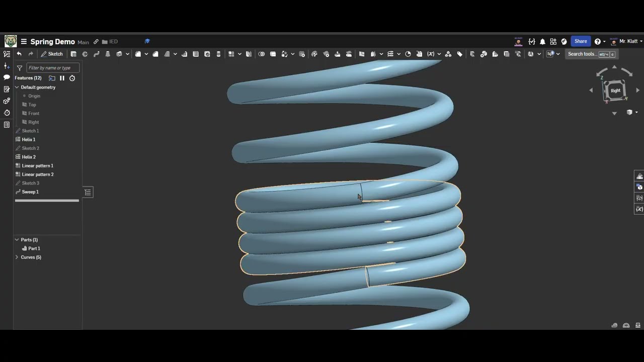Open the App Store grid icon

(x=553, y=42)
